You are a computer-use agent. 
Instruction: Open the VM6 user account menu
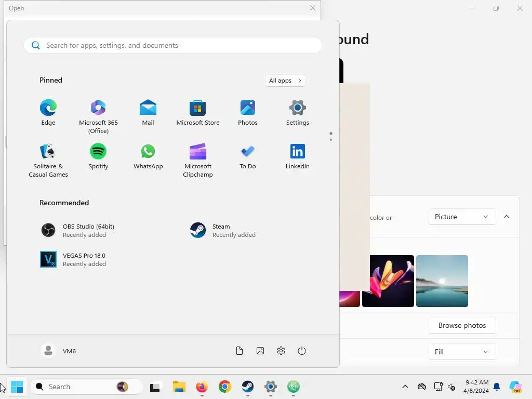[59, 351]
